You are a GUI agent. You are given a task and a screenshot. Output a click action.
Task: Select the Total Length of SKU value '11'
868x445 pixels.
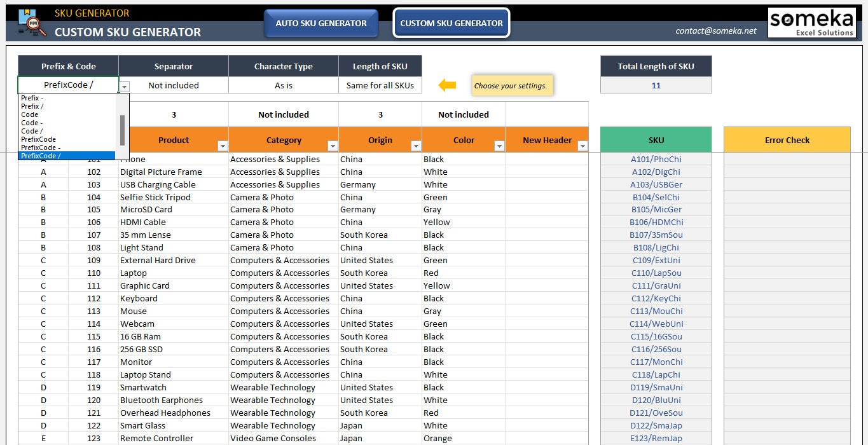pyautogui.click(x=656, y=85)
